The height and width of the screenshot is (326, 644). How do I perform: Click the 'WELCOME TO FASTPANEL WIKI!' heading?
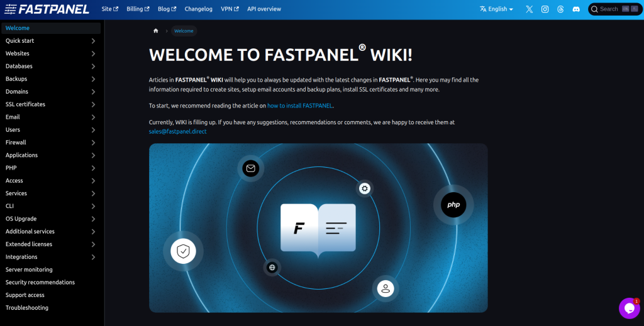point(280,55)
